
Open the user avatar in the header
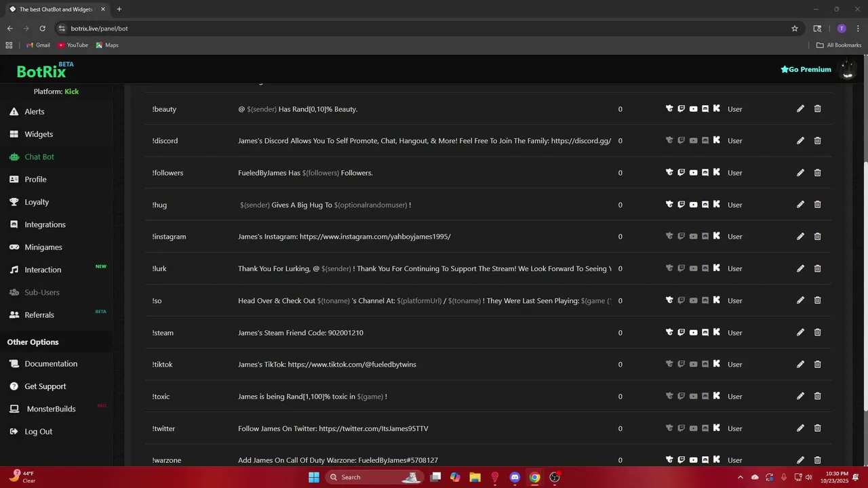pyautogui.click(x=848, y=69)
